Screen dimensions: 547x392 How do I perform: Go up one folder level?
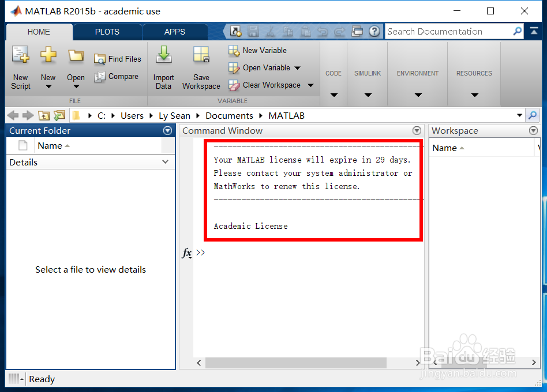point(44,115)
